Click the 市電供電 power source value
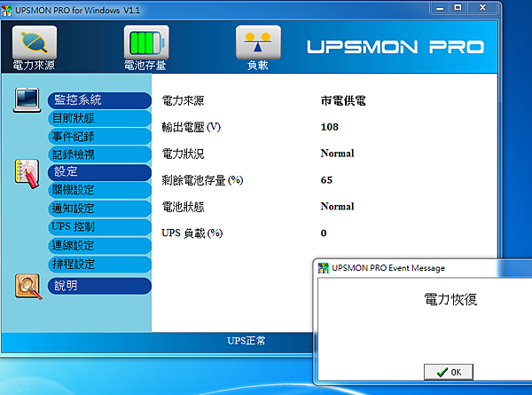The image size is (532, 395). click(x=343, y=101)
